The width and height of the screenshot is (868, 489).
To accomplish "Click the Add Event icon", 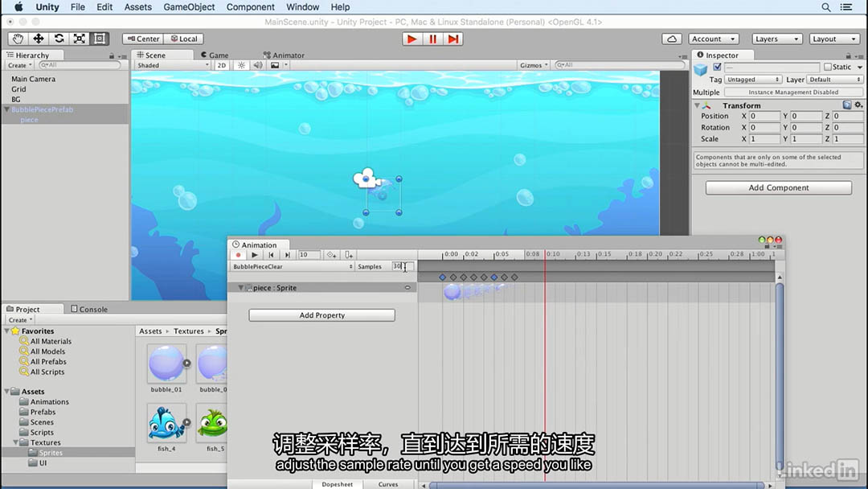I will pos(348,255).
